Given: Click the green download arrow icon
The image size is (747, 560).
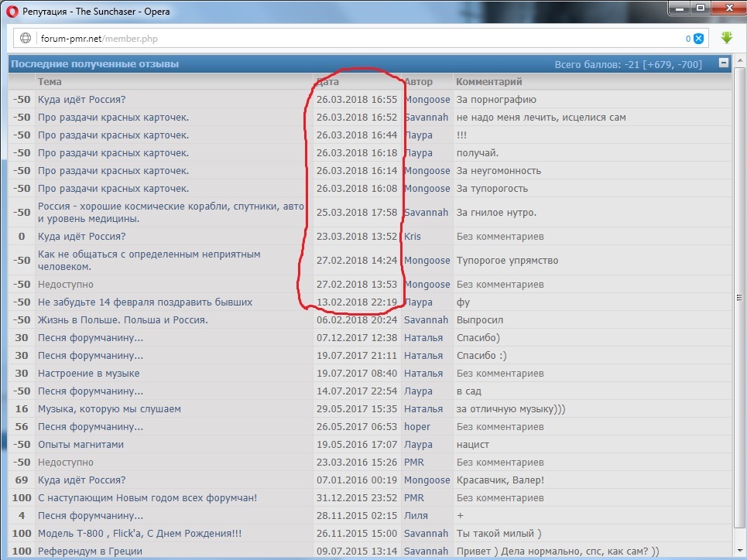Looking at the screenshot, I should pos(726,38).
